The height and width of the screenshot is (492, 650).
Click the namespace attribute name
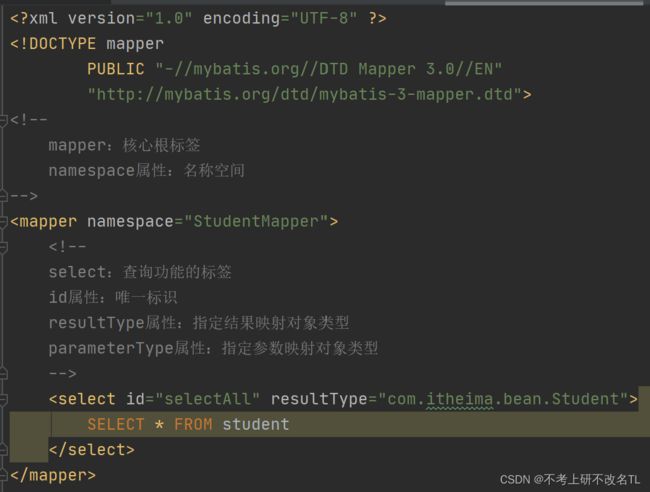130,222
